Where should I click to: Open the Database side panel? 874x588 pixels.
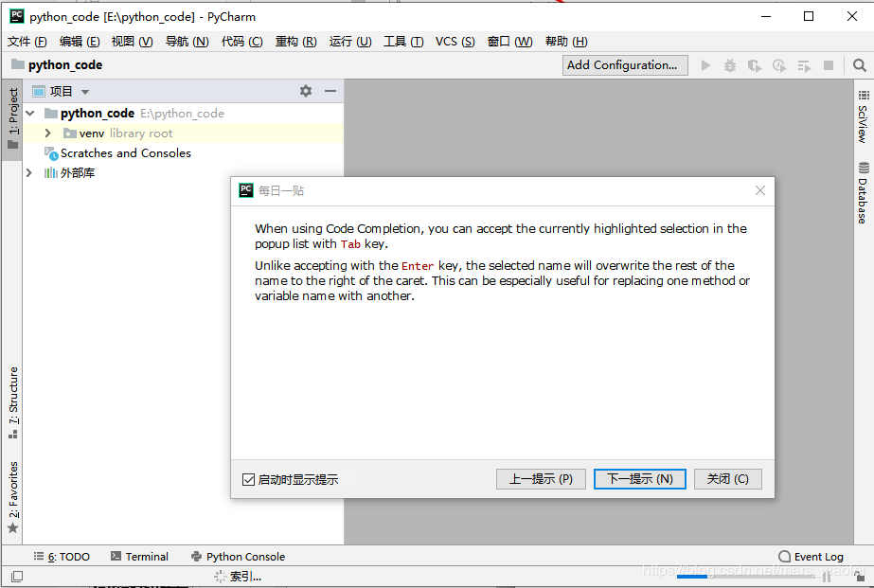pyautogui.click(x=863, y=192)
